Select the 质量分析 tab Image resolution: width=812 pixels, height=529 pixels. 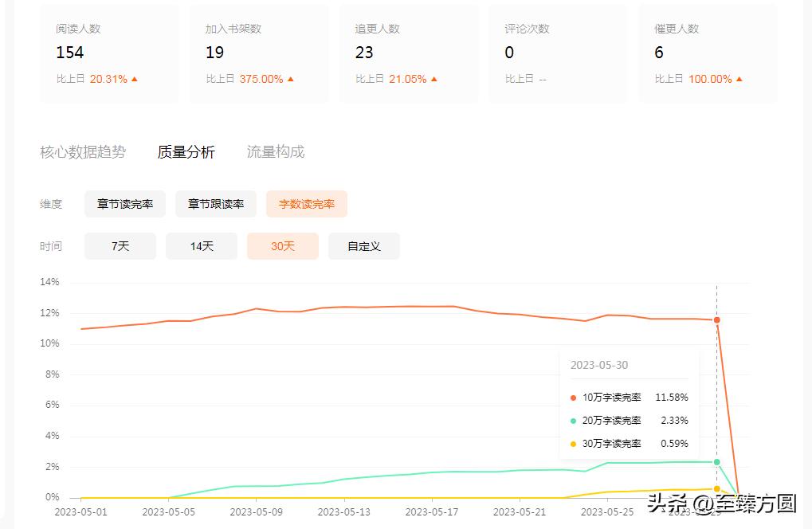(x=186, y=151)
